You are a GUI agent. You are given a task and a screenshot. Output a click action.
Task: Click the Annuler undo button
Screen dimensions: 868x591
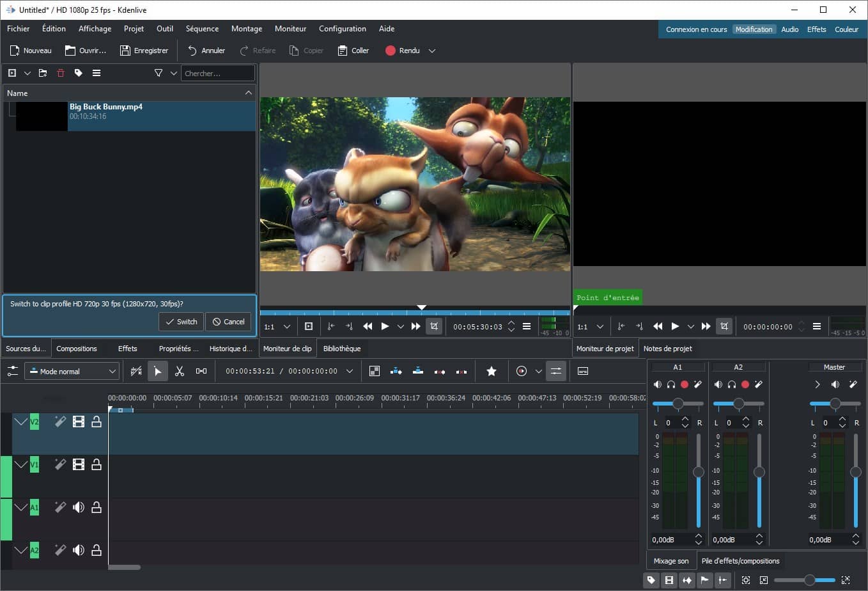point(206,51)
